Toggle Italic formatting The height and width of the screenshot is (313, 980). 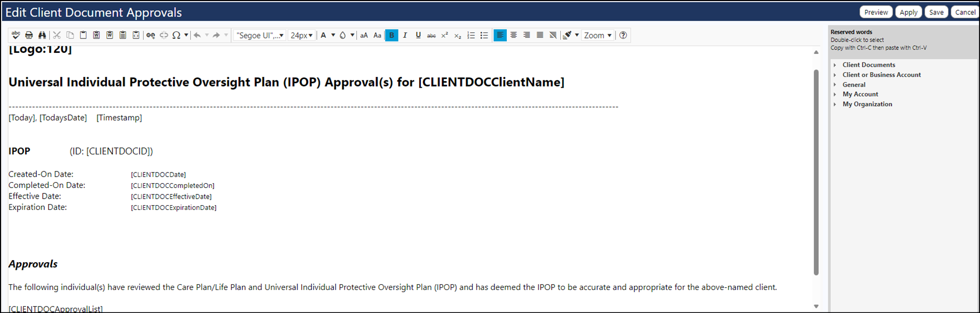tap(405, 35)
